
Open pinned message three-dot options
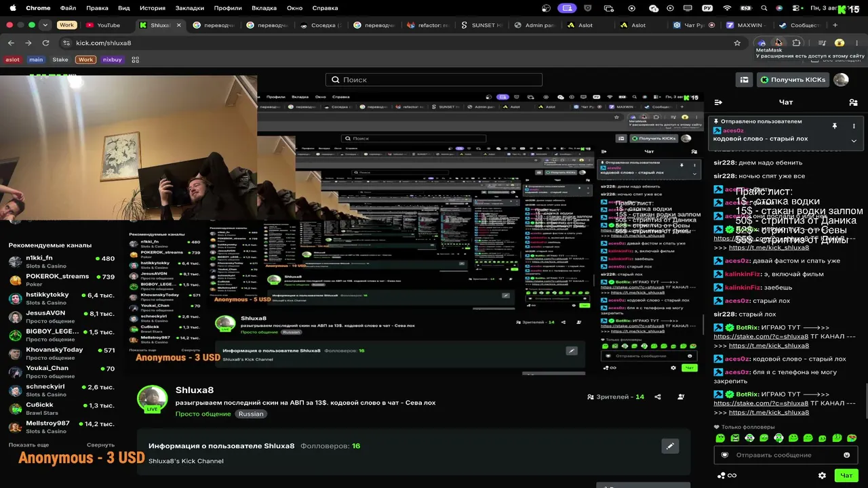[x=854, y=126]
